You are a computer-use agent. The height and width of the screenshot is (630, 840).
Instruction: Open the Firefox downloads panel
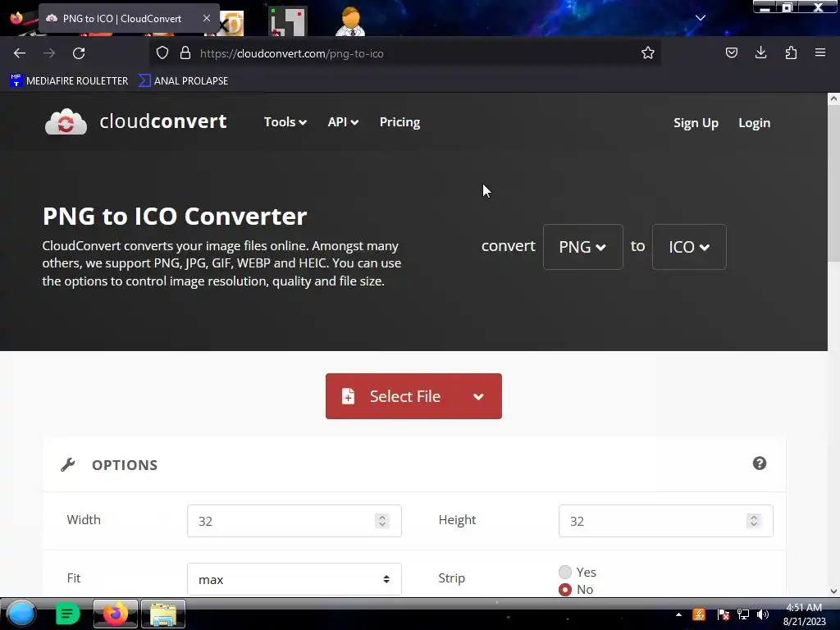(x=760, y=52)
